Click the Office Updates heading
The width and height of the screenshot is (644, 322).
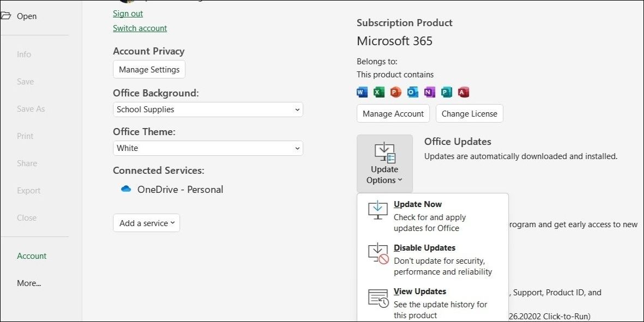pos(458,142)
